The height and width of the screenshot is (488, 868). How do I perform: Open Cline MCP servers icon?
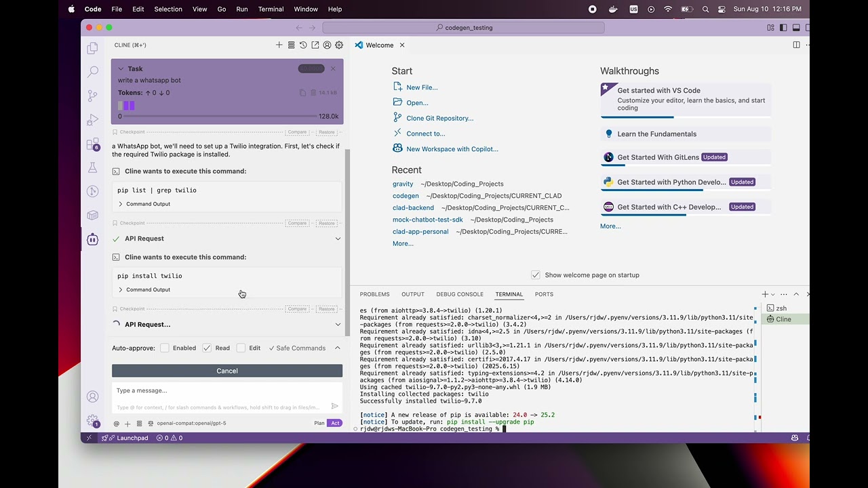click(291, 45)
